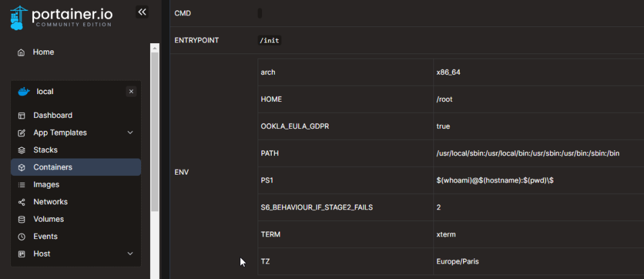Screen dimensions: 644x279
Task: Click the Volumes database icon
Action: pyautogui.click(x=21, y=219)
